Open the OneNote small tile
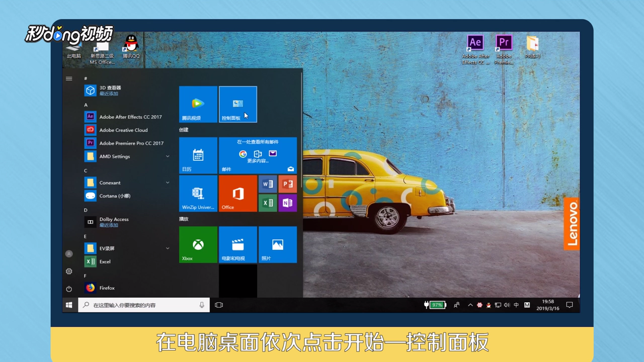 [x=287, y=203]
